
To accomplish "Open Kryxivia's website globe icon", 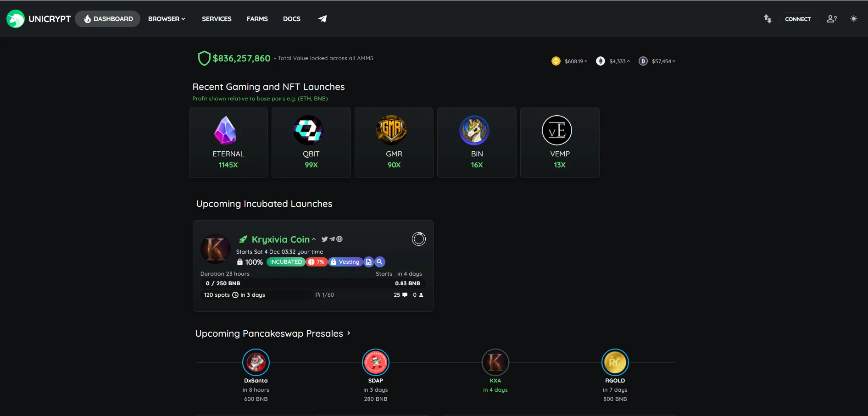I will coord(339,239).
